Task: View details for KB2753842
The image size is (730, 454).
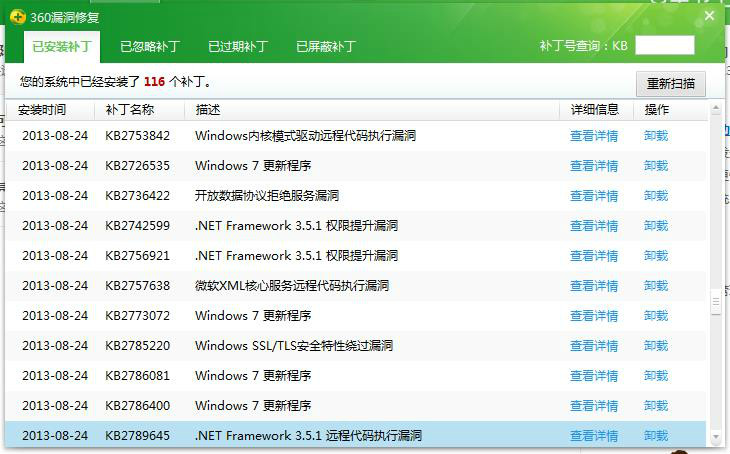Action: pos(594,136)
